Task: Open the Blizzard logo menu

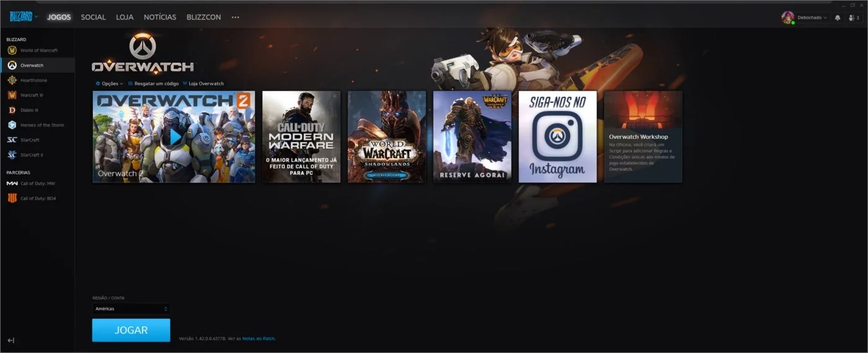Action: click(24, 17)
